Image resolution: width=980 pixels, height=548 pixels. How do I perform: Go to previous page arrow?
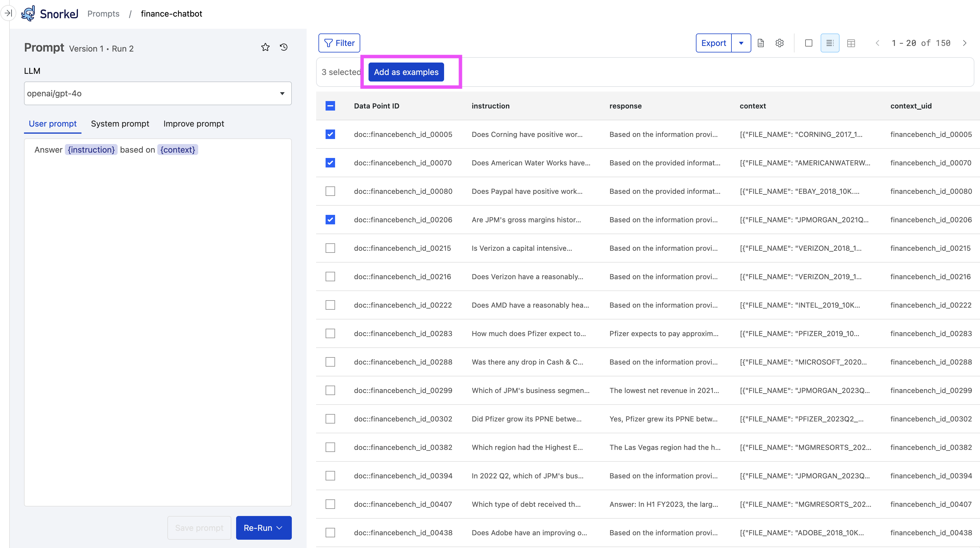[877, 43]
